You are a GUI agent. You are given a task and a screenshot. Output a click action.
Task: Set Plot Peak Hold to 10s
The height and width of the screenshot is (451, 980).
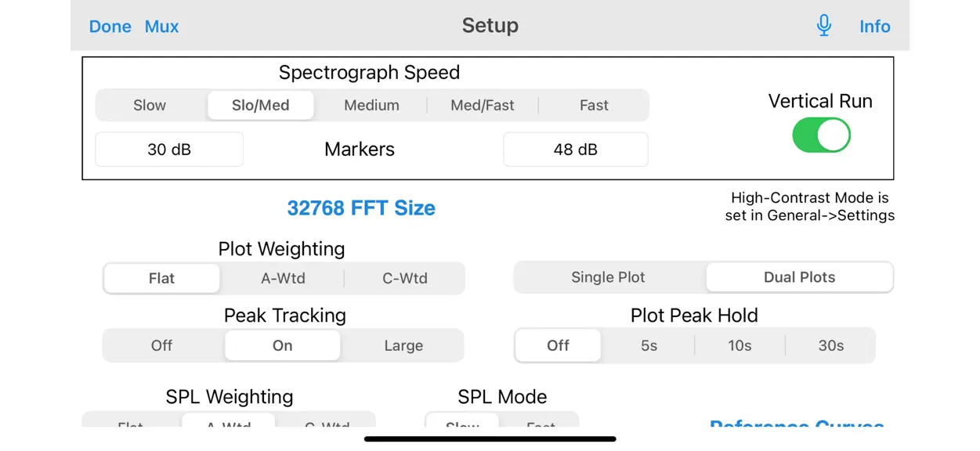740,345
